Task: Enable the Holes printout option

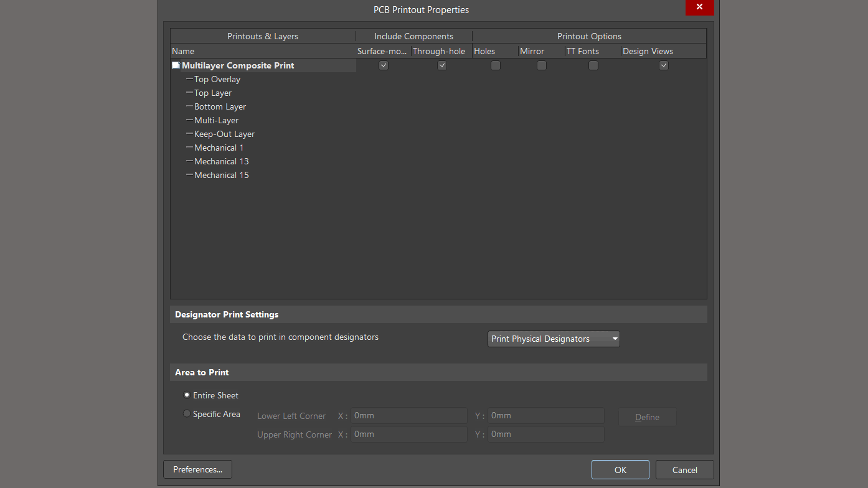Action: [x=496, y=65]
